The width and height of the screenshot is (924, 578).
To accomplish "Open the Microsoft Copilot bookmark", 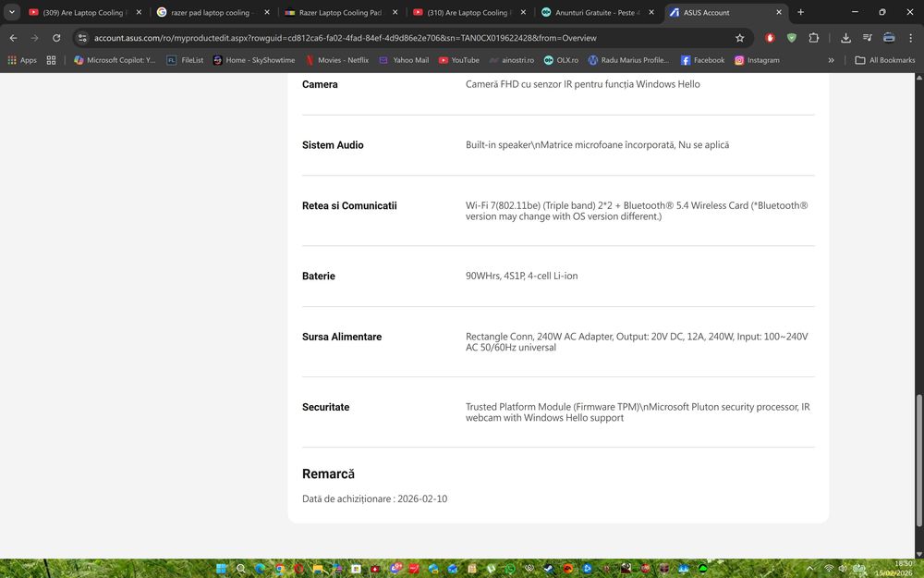I will (115, 60).
